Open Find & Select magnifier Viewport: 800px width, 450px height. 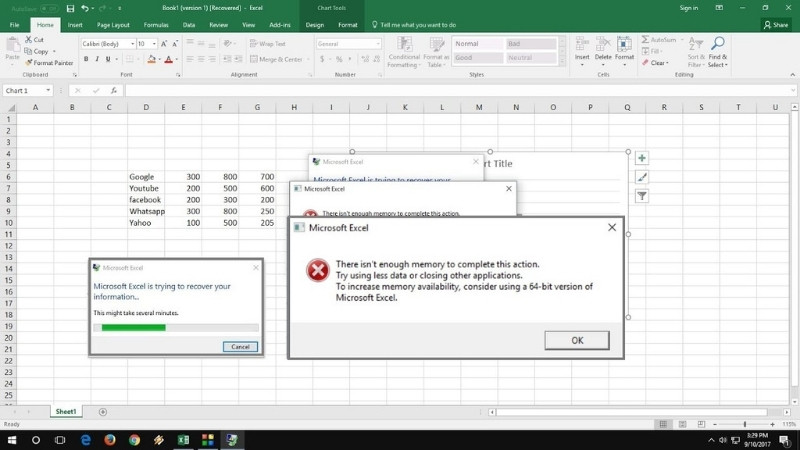717,52
